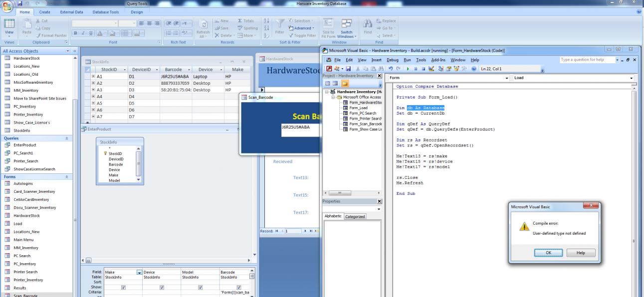Click OK in the compile error dialog
644x297 pixels.
point(548,253)
